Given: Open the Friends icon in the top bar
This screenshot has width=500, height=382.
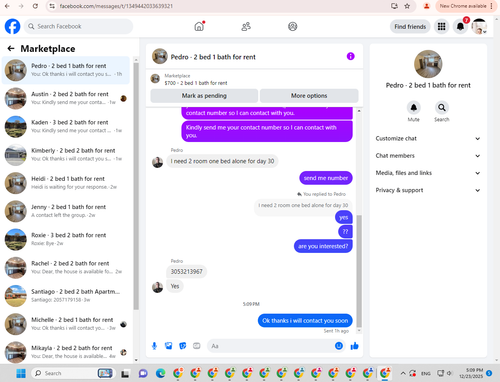Looking at the screenshot, I should [x=246, y=26].
